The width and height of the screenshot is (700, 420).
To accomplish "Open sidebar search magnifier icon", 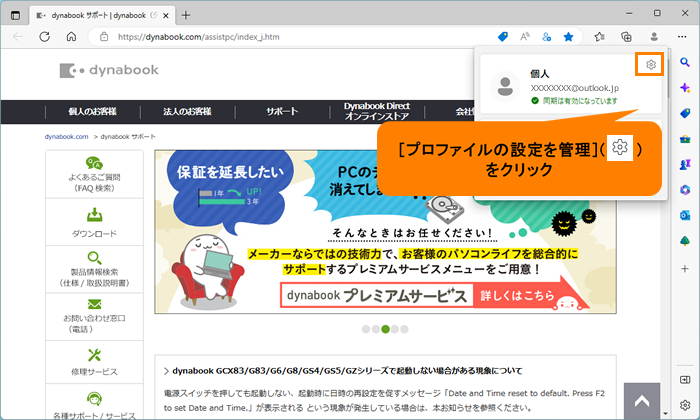I will [x=685, y=62].
